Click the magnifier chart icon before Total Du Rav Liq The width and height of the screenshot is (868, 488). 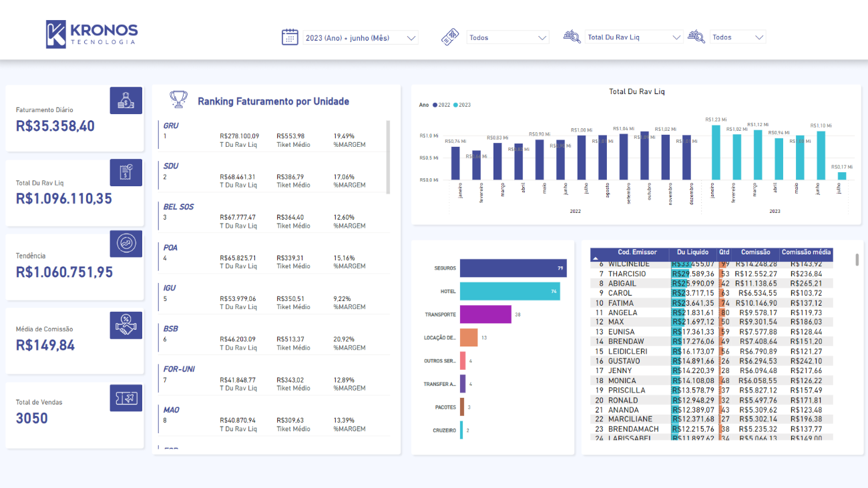pyautogui.click(x=572, y=37)
